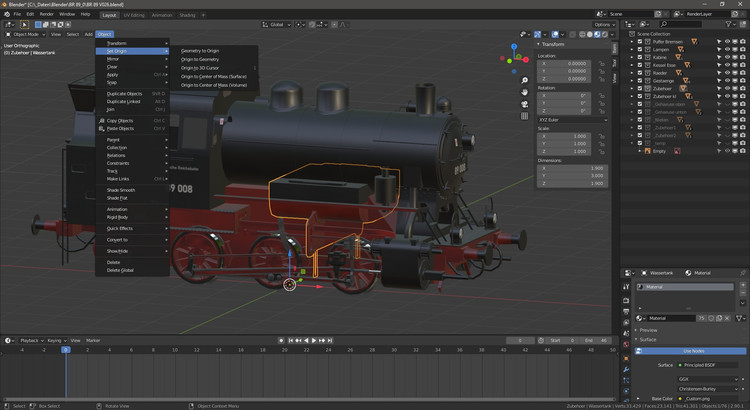
Task: Click the zoom magnifier icon in viewport
Action: pyautogui.click(x=525, y=80)
